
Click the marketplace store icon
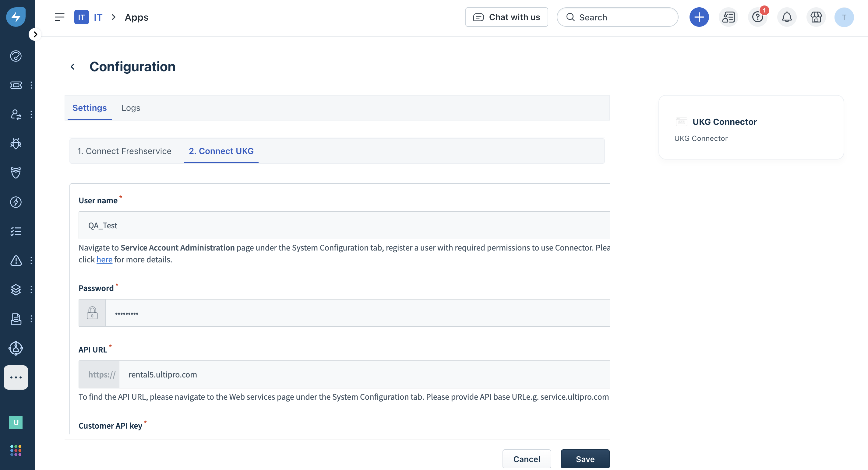816,17
